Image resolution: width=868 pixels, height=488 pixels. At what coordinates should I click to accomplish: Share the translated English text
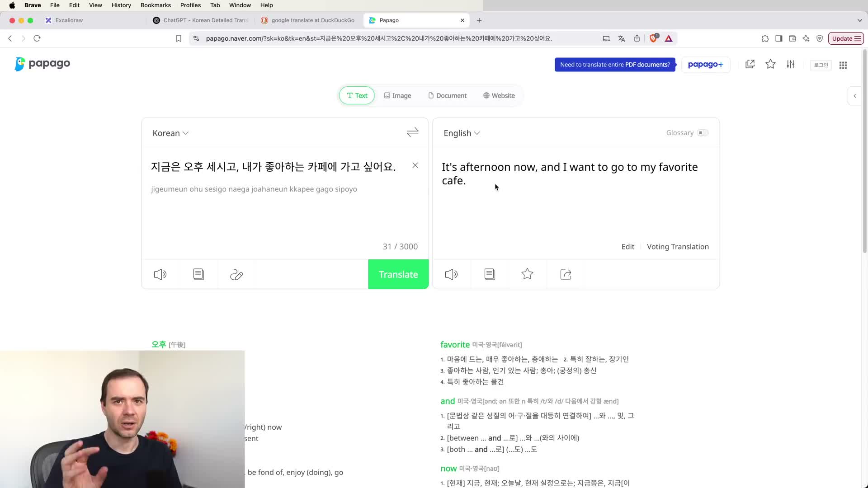click(566, 274)
